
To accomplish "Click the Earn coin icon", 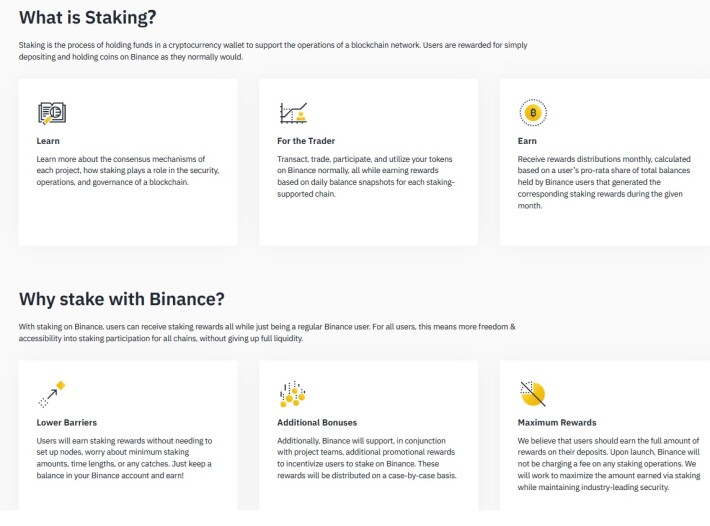I will [532, 112].
